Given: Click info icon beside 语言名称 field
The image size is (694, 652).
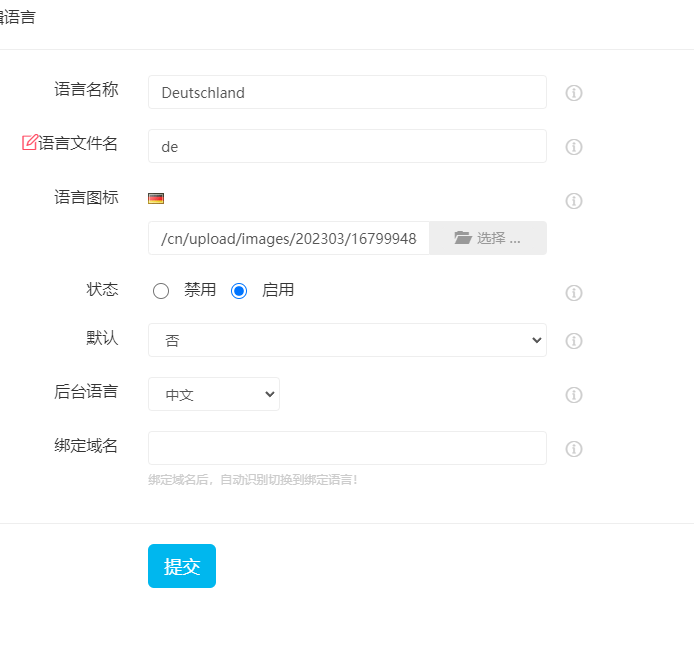Looking at the screenshot, I should click(x=574, y=93).
